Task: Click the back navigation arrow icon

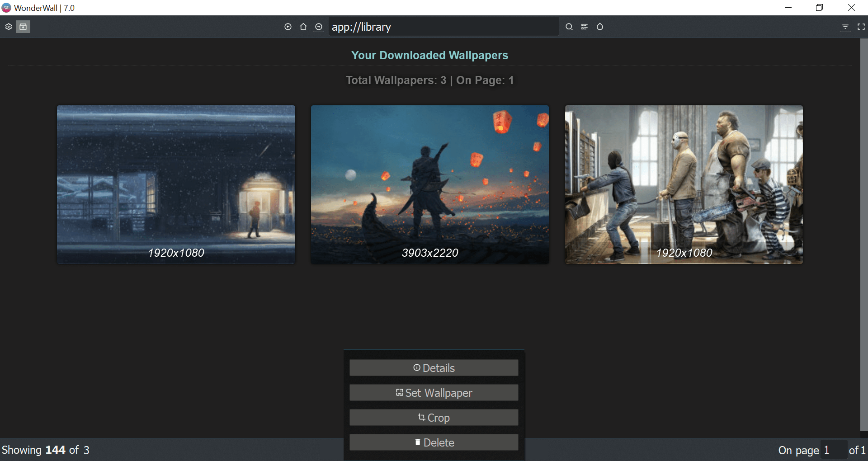Action: pyautogui.click(x=288, y=27)
